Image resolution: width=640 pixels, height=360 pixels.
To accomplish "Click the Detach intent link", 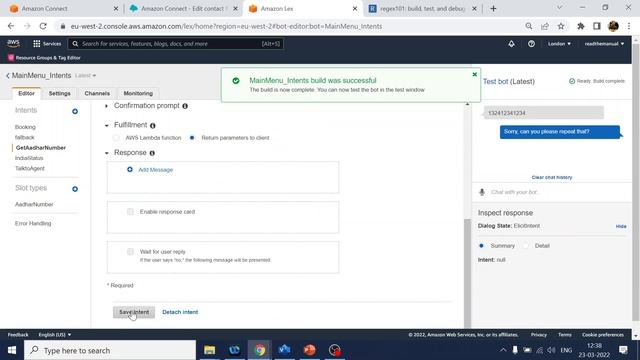I will coord(180,312).
